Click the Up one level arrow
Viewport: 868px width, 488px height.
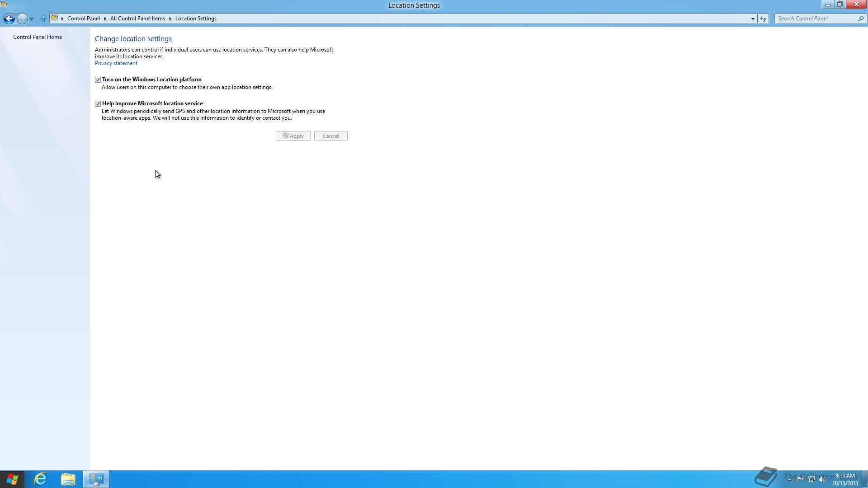pos(43,19)
